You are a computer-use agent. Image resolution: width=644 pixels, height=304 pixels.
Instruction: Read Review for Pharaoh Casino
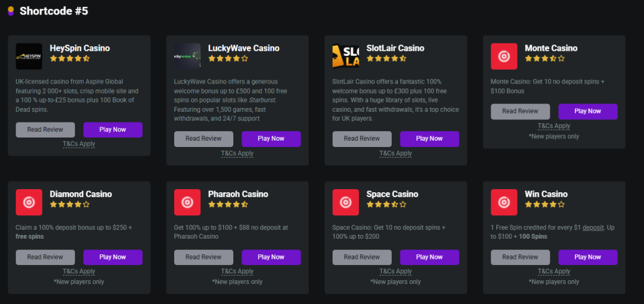click(204, 258)
